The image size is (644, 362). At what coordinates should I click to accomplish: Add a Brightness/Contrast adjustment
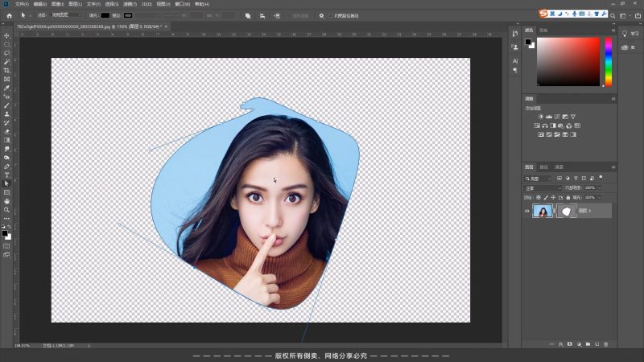541,117
